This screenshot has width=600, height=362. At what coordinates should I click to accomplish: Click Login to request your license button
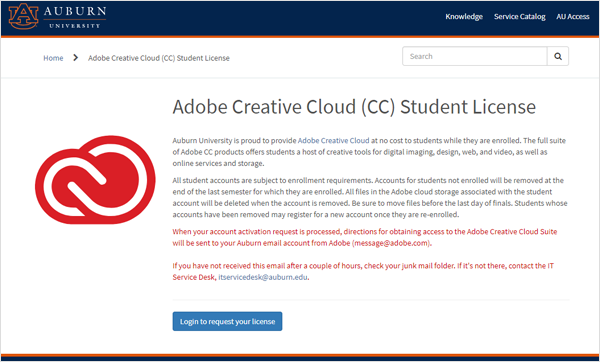pos(227,321)
